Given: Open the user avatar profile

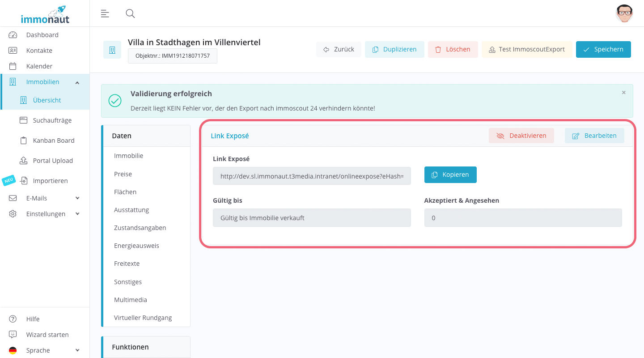Looking at the screenshot, I should [624, 13].
